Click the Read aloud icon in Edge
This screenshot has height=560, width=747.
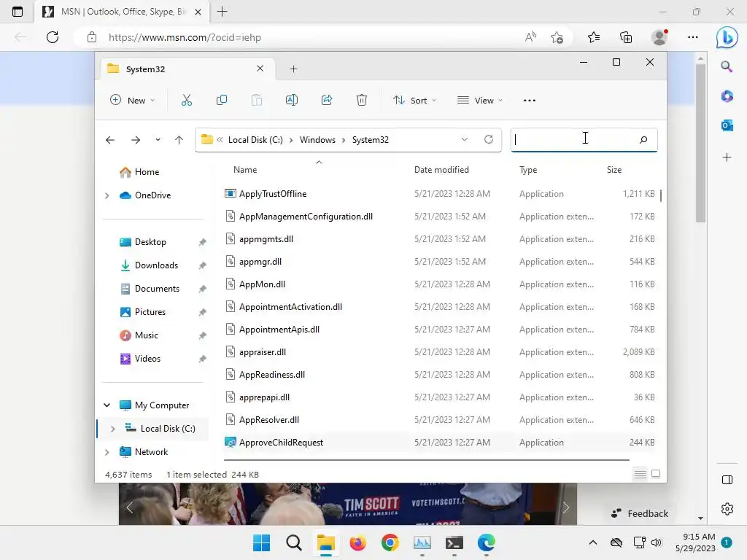coord(531,37)
